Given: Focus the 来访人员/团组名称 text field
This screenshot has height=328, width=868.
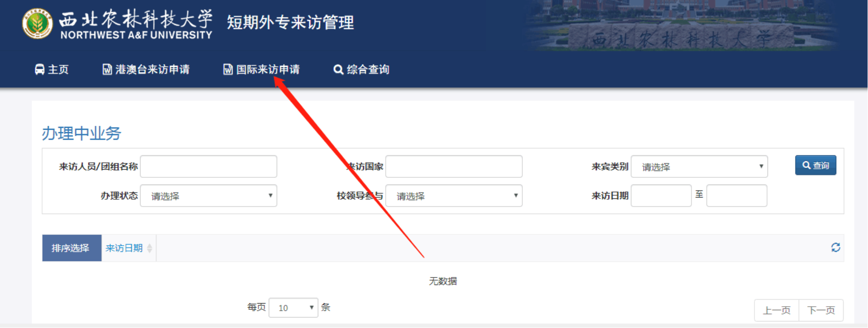Looking at the screenshot, I should click(208, 167).
